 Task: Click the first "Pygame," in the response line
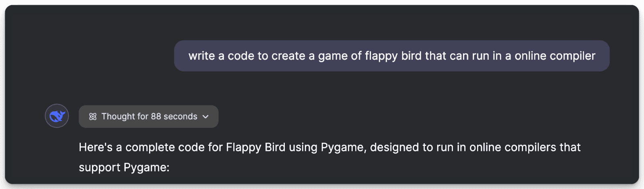coord(344,148)
